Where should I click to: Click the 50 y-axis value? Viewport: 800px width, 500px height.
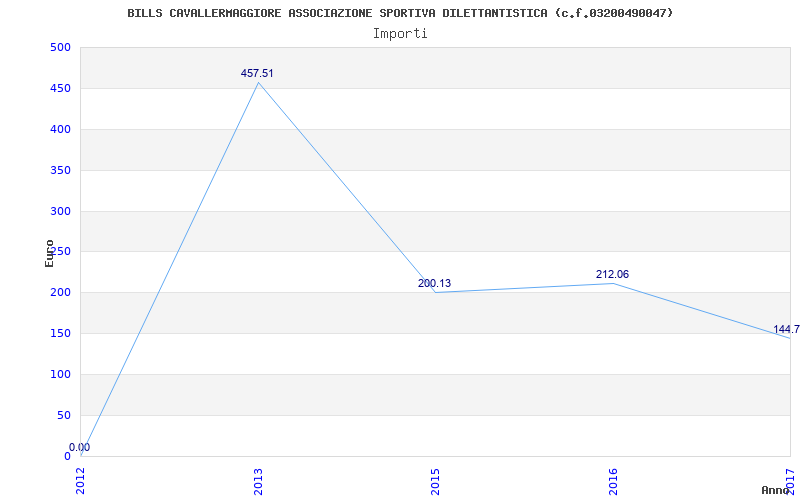point(64,415)
